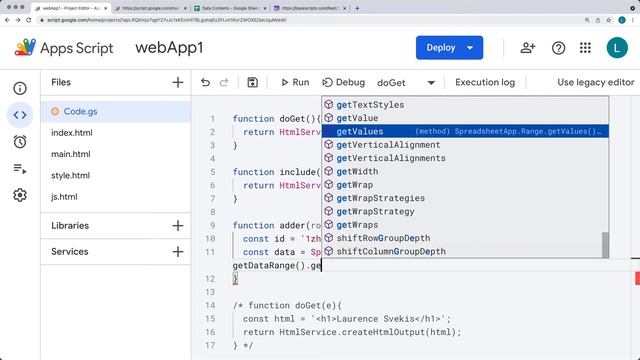640x360 pixels.
Task: Choose getWraps suggestion
Action: [465, 225]
